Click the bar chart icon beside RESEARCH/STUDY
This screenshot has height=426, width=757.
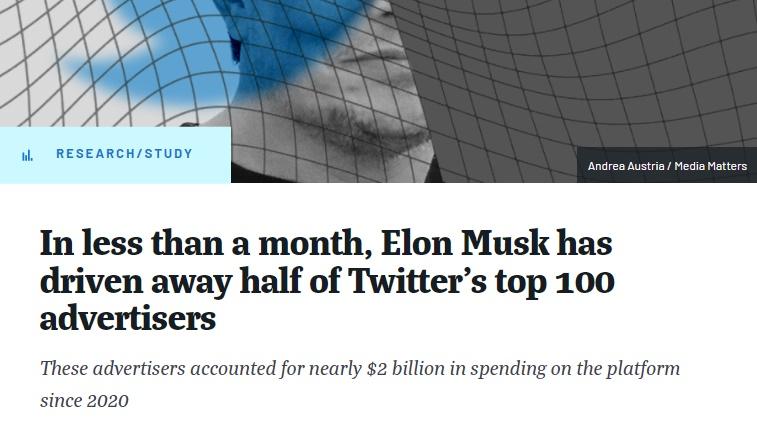tap(27, 155)
